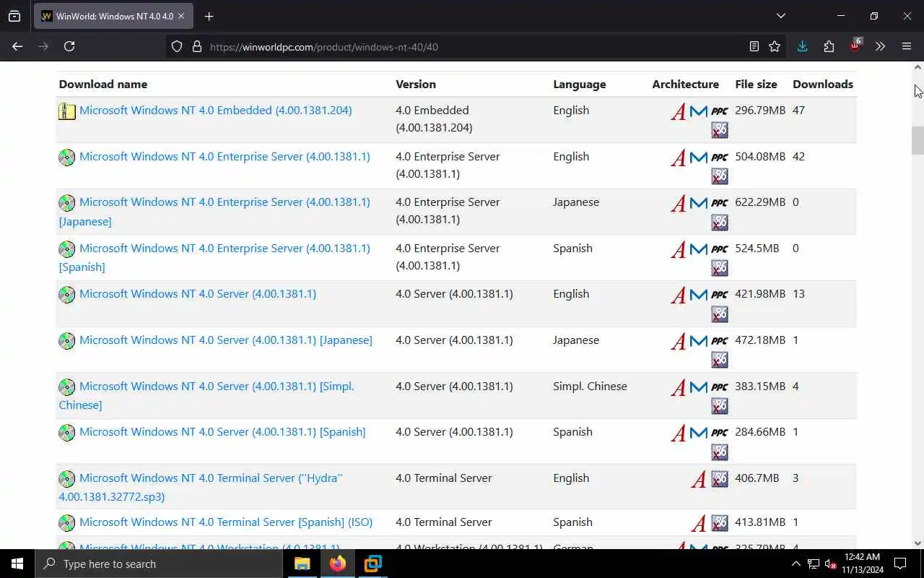Click the taskbar search box

pyautogui.click(x=159, y=564)
